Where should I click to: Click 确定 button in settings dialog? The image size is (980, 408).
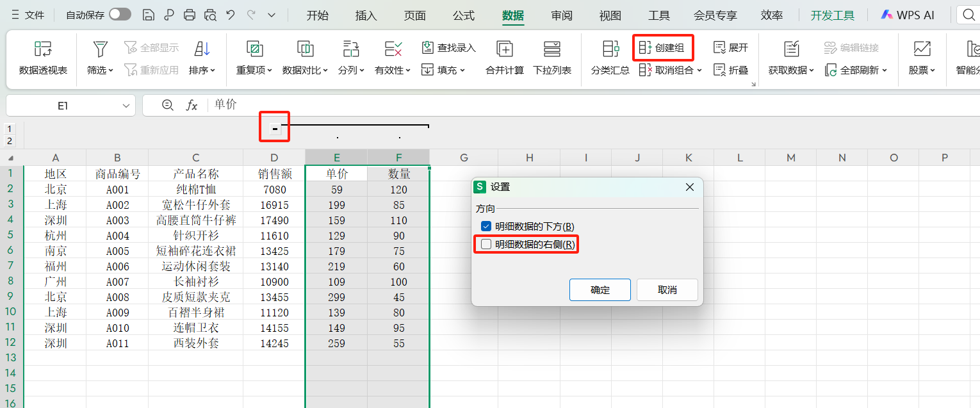[x=600, y=290]
